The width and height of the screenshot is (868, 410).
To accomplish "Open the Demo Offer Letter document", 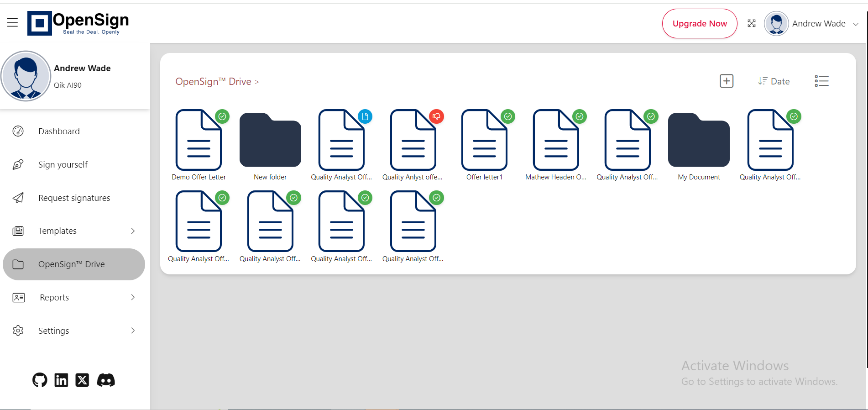I will 199,140.
